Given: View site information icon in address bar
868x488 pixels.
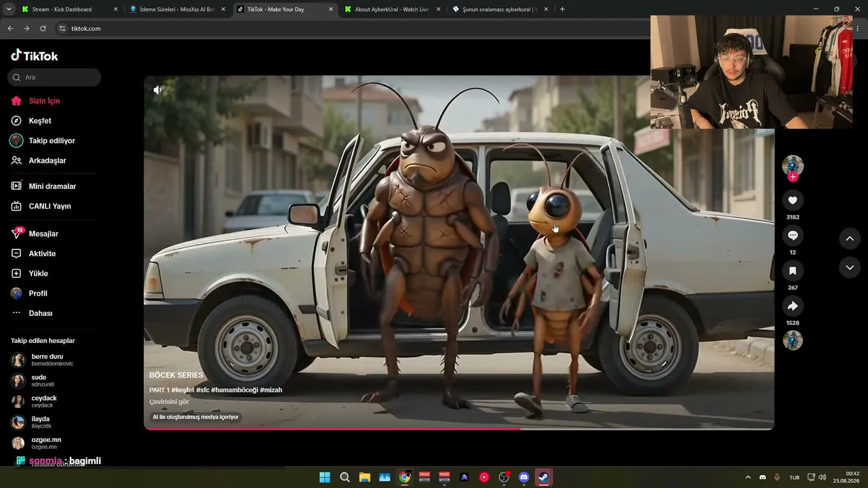Looking at the screenshot, I should (x=62, y=28).
